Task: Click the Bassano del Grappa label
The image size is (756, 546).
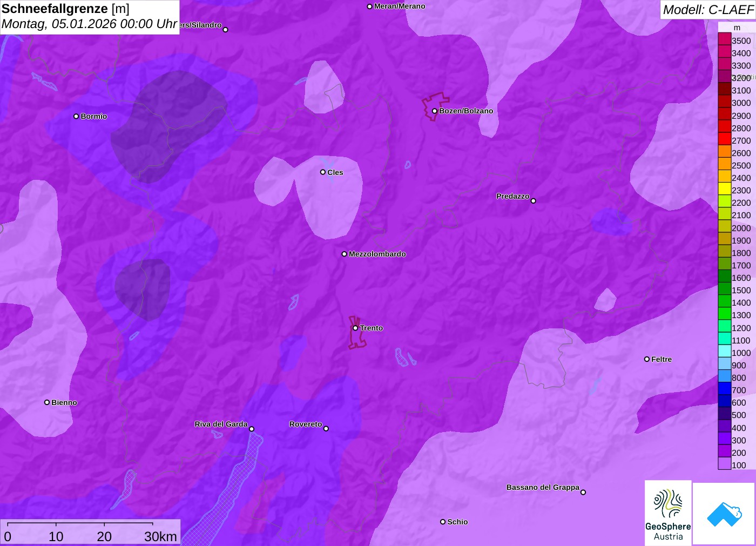Action: pyautogui.click(x=543, y=487)
